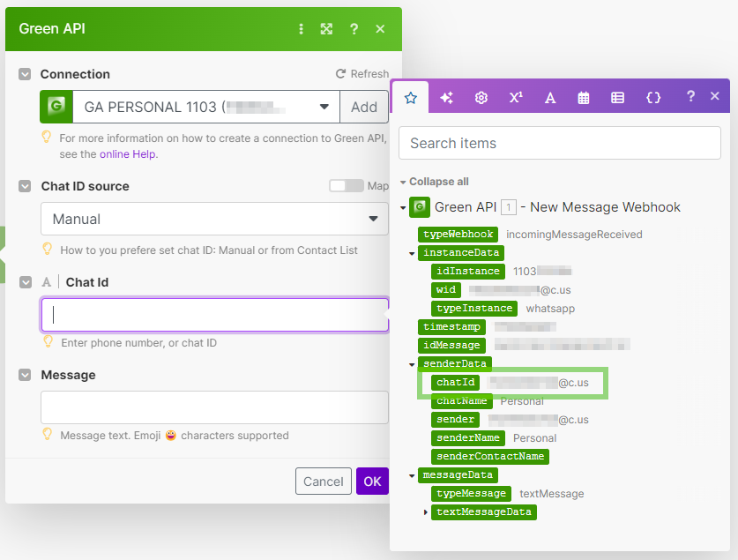This screenshot has height=560, width=738.
Task: Open the GA PERSONAL connection dropdown
Action: click(x=205, y=107)
